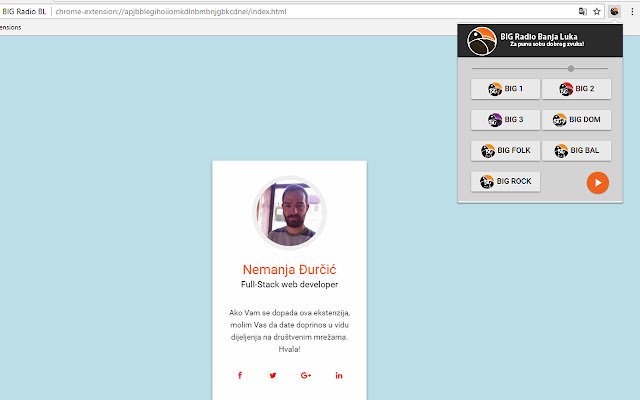
Task: Click the name Nemanja Đurčić
Action: point(289,270)
